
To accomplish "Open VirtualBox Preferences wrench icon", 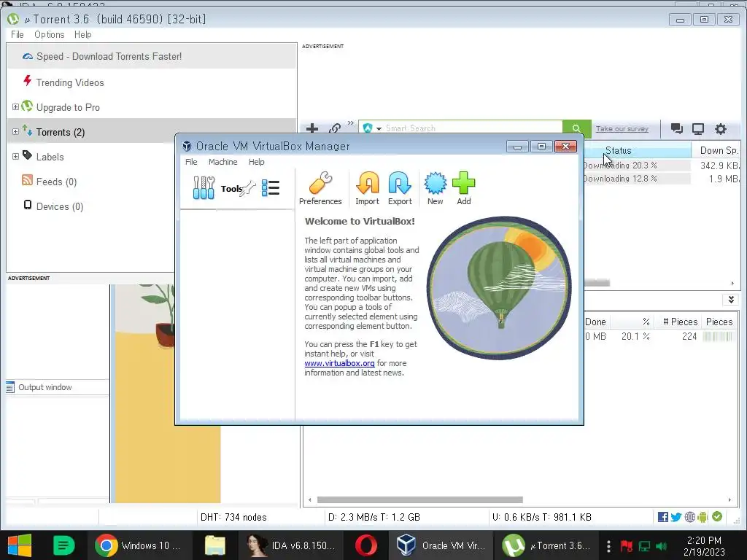I will pos(320,184).
